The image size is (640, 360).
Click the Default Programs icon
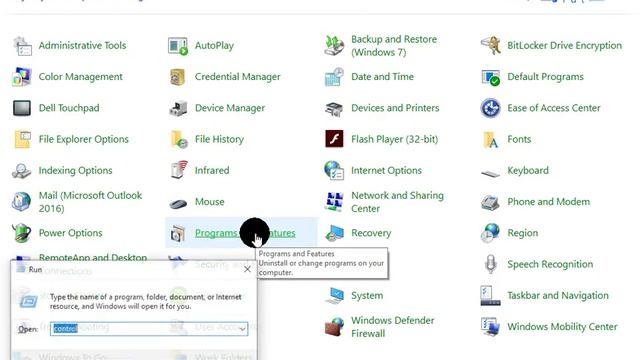491,77
